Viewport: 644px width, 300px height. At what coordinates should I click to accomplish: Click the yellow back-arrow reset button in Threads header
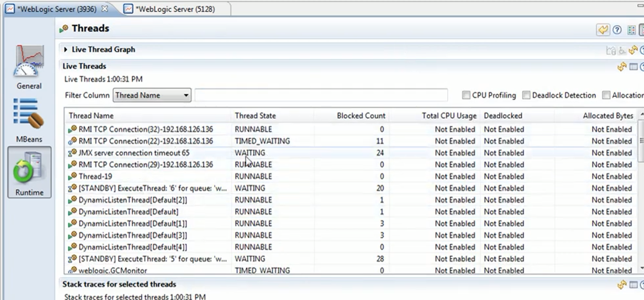(x=603, y=30)
